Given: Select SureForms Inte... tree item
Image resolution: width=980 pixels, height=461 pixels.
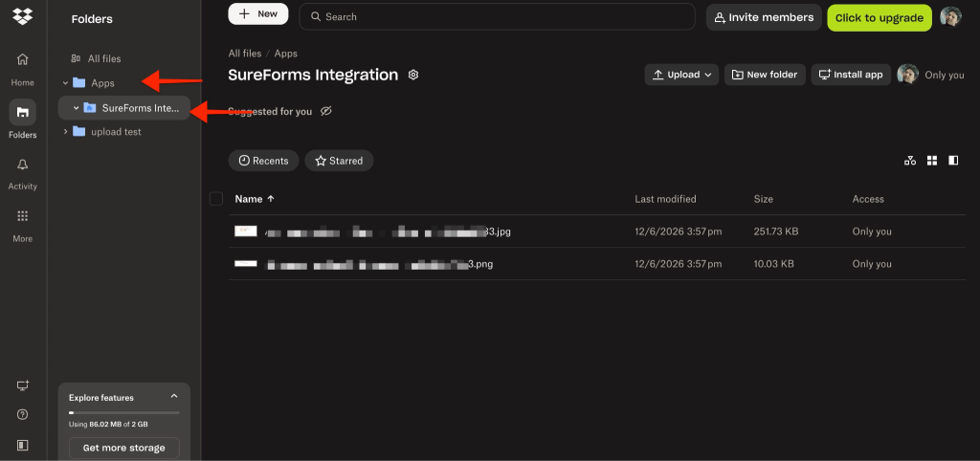Looking at the screenshot, I should tap(123, 108).
